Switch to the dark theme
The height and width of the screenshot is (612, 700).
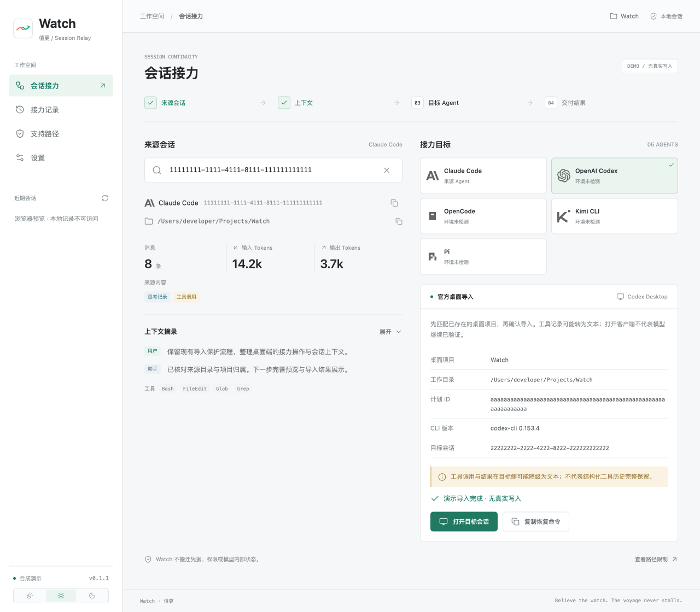click(x=92, y=596)
